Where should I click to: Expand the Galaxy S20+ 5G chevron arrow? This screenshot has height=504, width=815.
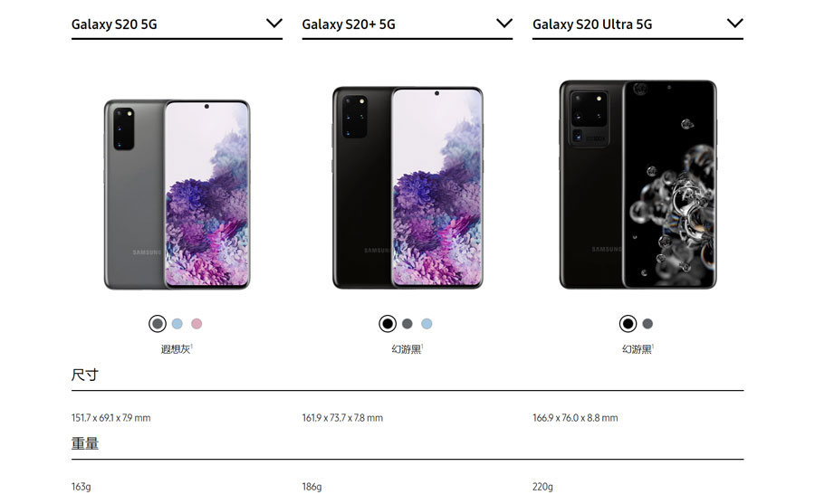point(504,24)
